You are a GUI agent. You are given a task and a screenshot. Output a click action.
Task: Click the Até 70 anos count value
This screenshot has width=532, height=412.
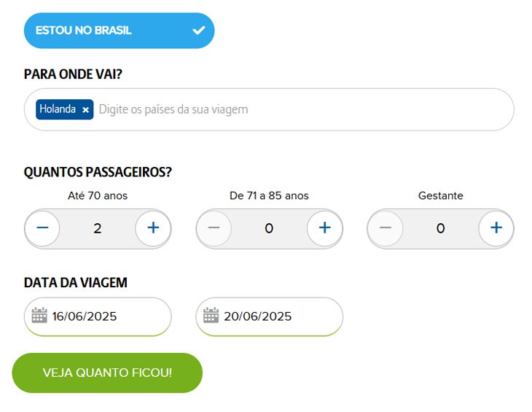pyautogui.click(x=98, y=228)
